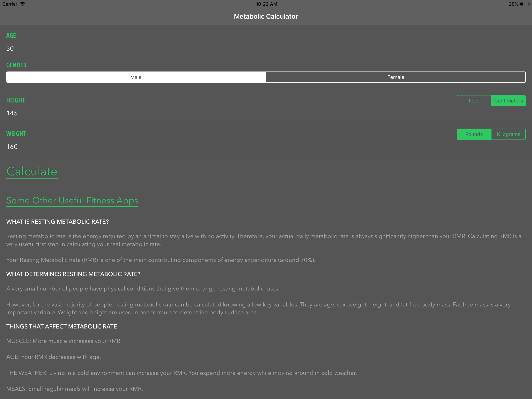Tap the Wi-Fi status icon

(22, 4)
